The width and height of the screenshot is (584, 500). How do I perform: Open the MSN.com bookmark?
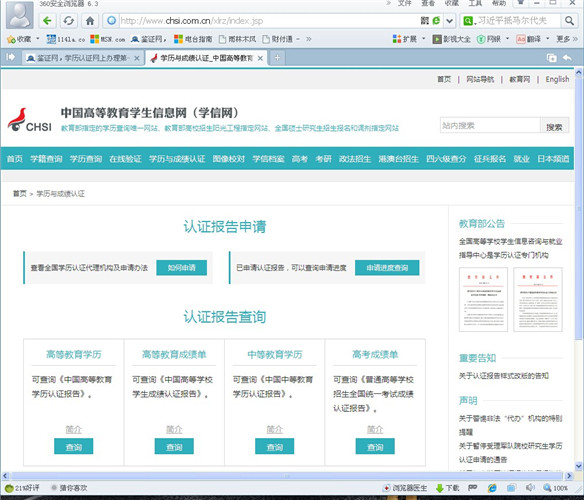pyautogui.click(x=108, y=39)
